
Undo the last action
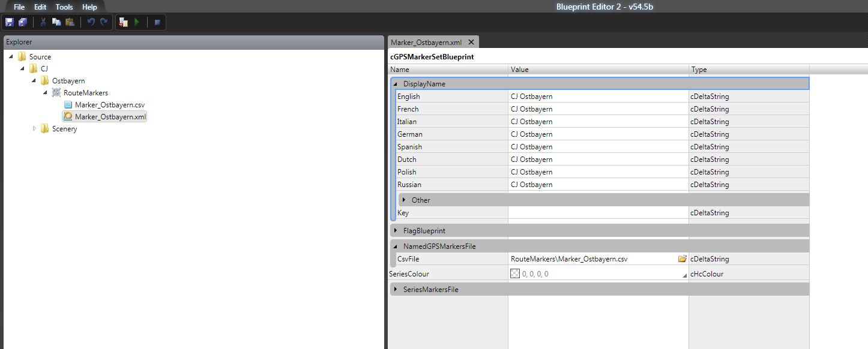(91, 22)
